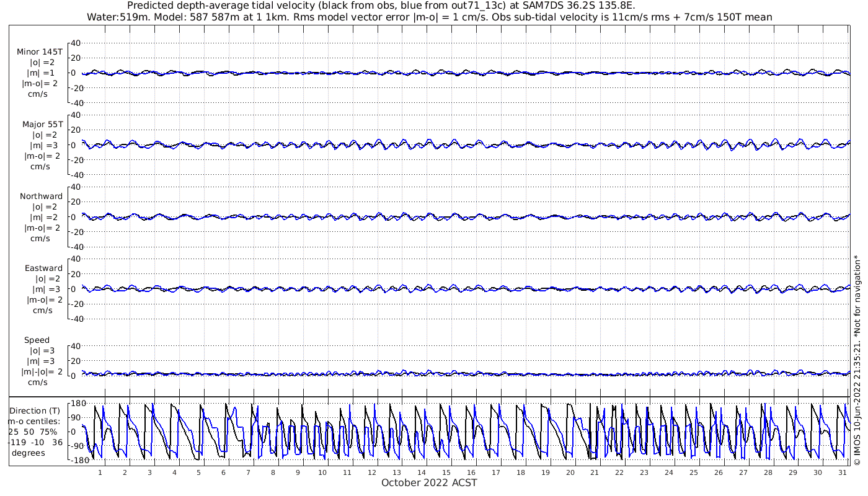
Task: Click the 'Northward' panel label
Action: [41, 197]
